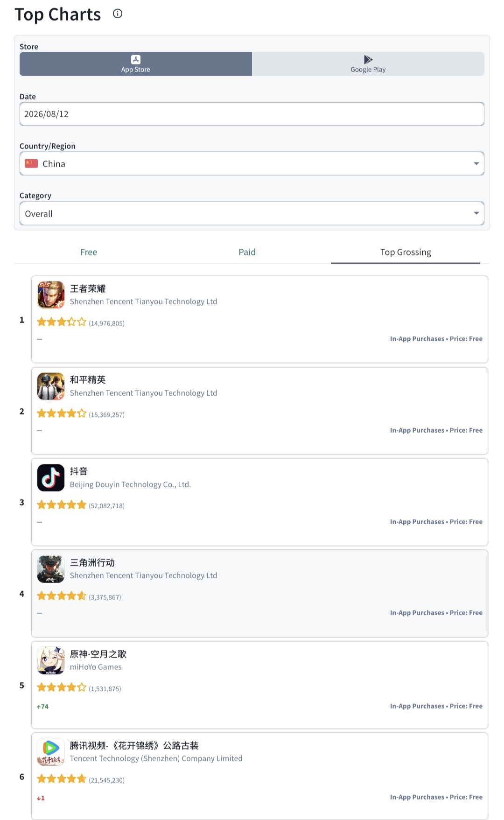This screenshot has height=820, width=504.
Task: Open the 王者荣耀 app icon
Action: [51, 294]
